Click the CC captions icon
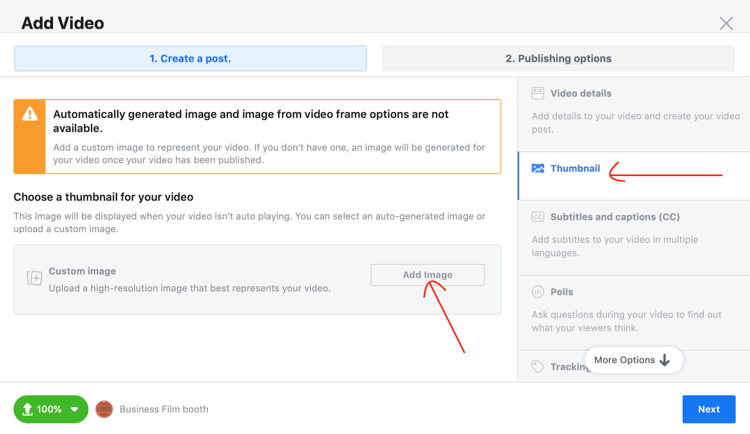The height and width of the screenshot is (434, 750). click(x=538, y=217)
